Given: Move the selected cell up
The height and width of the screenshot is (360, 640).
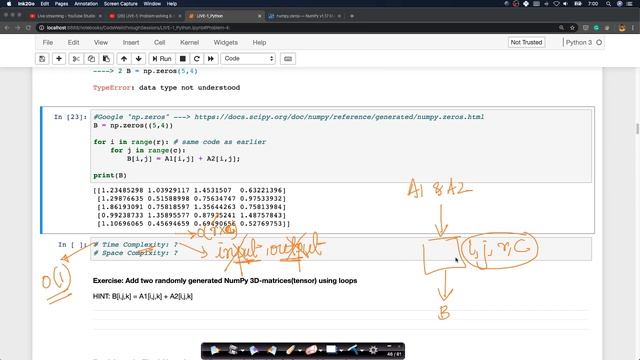Looking at the screenshot, I should 124,59.
